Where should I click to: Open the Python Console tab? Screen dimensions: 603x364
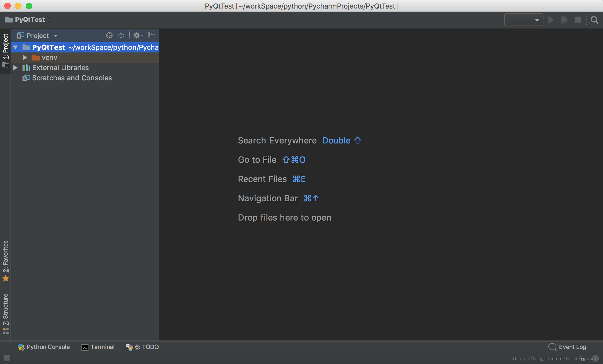44,347
